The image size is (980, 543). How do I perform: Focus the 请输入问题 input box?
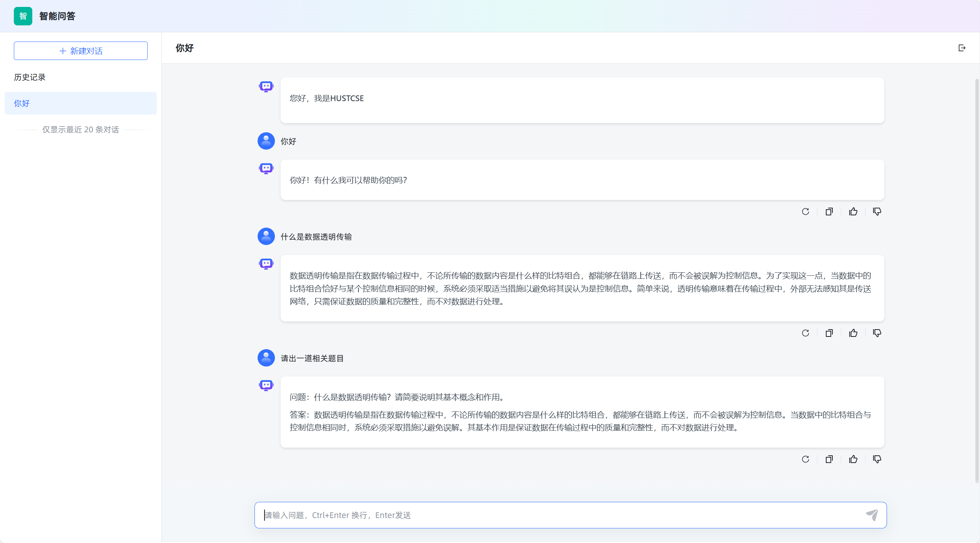(557, 515)
